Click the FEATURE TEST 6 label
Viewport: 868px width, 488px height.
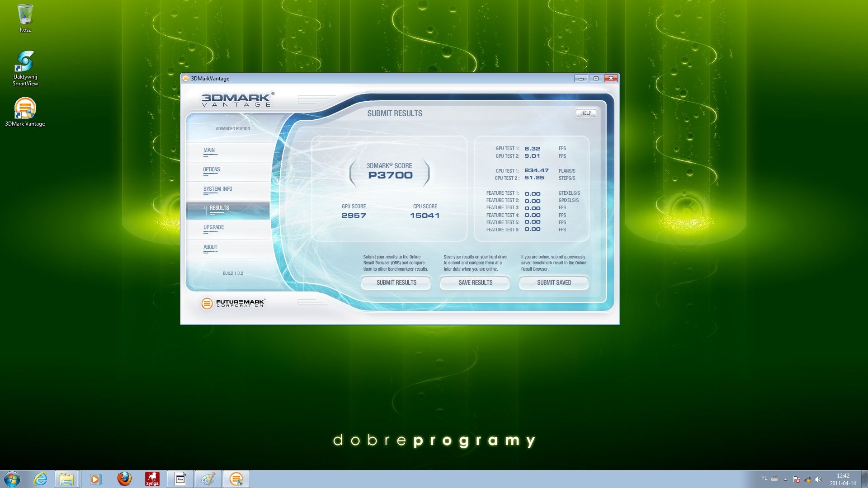(502, 230)
